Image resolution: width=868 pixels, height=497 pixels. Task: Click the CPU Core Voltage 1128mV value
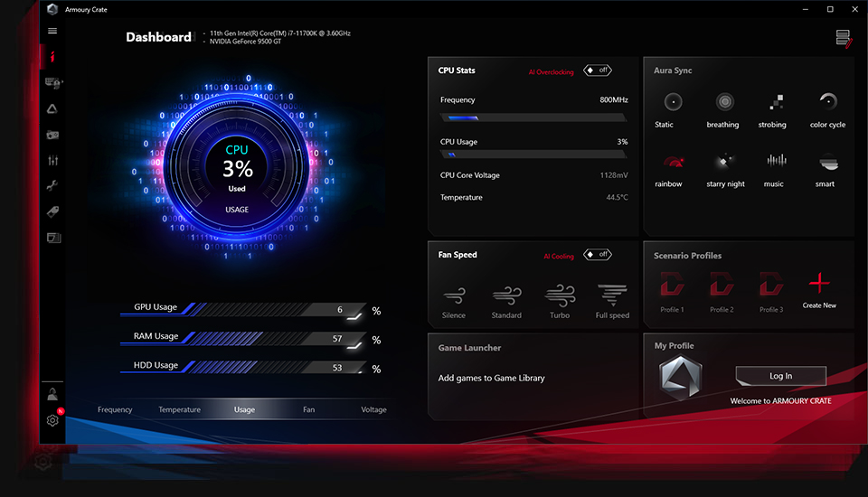coord(614,175)
